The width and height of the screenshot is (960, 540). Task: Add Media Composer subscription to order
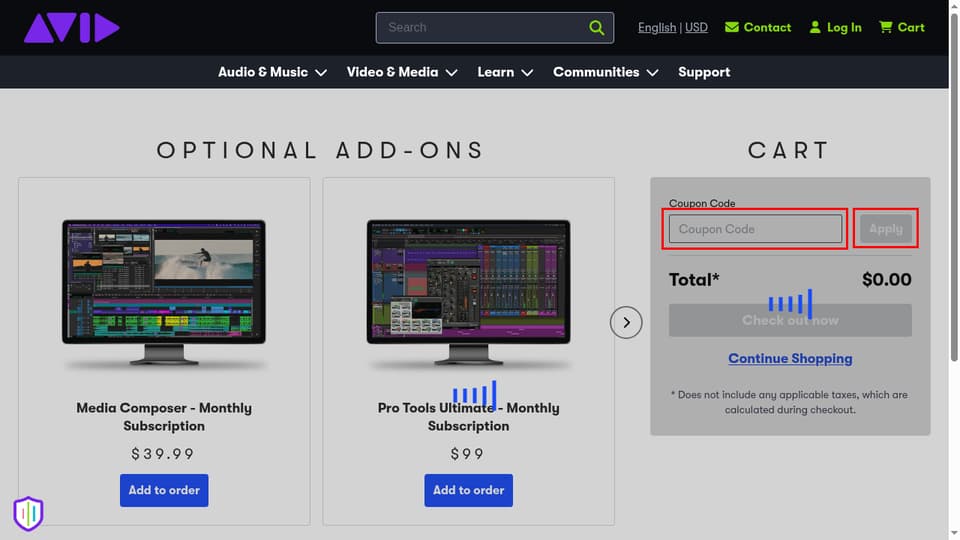(x=164, y=490)
